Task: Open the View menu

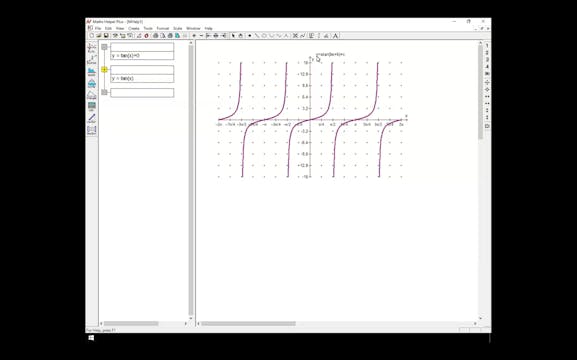Action: (x=120, y=28)
